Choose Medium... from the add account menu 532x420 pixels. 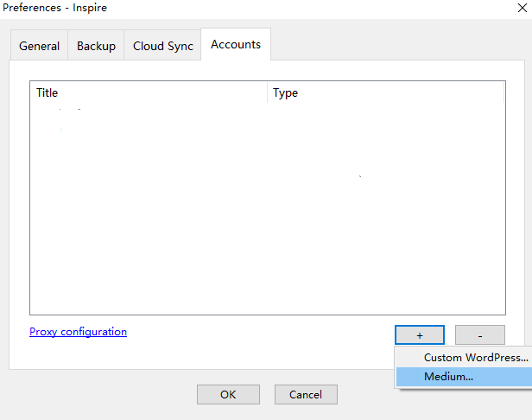click(x=448, y=377)
